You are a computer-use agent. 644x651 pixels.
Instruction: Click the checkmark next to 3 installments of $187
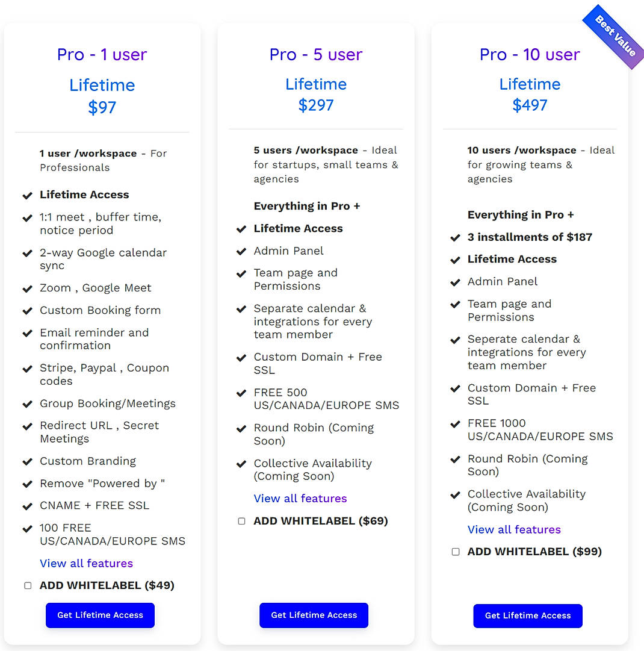[x=455, y=237]
